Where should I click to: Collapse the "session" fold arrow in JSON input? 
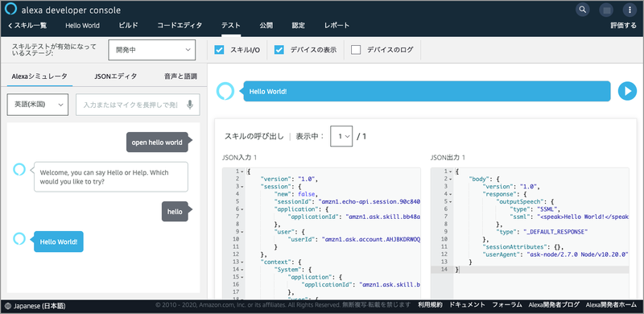[x=243, y=186]
